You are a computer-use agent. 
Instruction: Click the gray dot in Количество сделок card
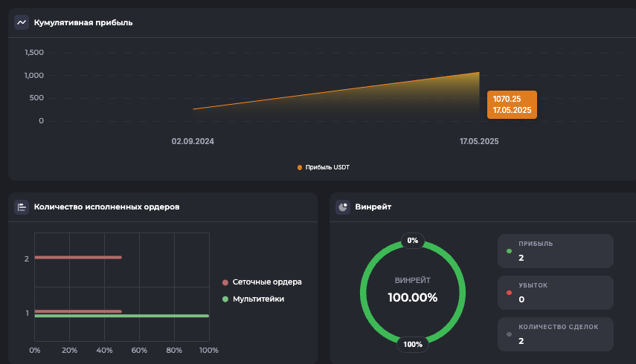coord(509,334)
